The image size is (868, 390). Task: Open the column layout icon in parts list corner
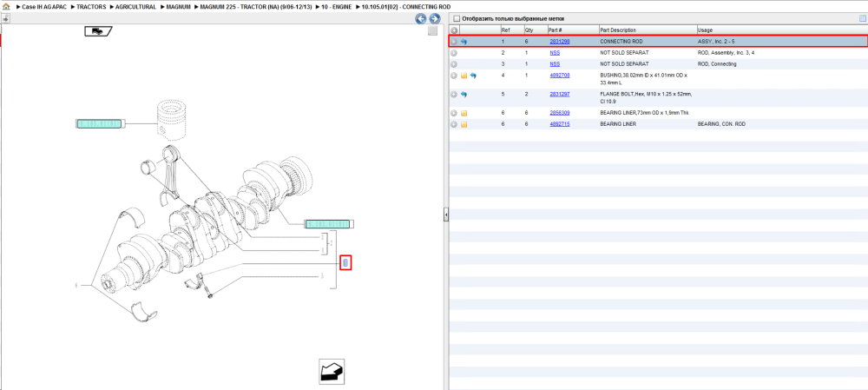pos(862,19)
